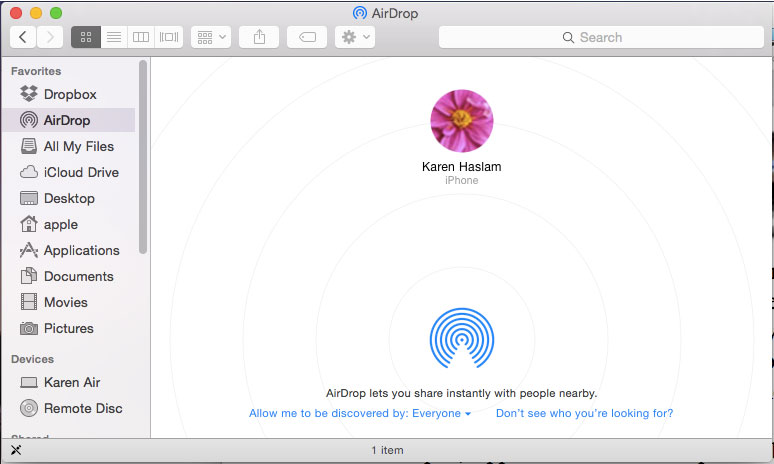Click the 'AirDrop lets you share instantly' text
774x464 pixels.
coord(462,393)
